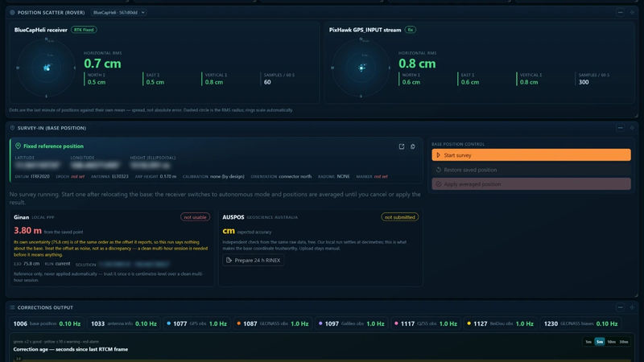644x362 pixels.
Task: Click the 1087 GLONASS obs message chip
Action: coord(273,324)
